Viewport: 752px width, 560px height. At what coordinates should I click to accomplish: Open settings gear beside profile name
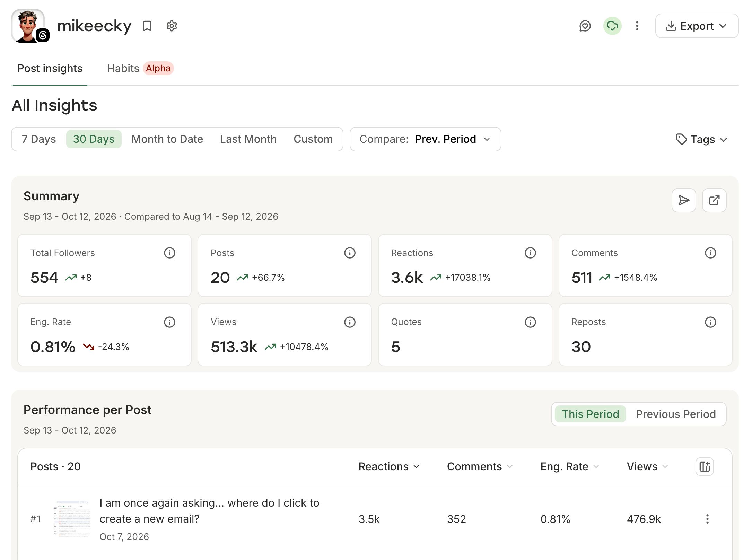pos(172,26)
